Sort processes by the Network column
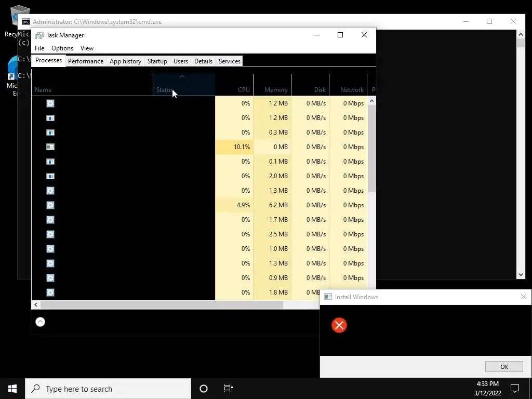The width and height of the screenshot is (532, 399). click(348, 85)
